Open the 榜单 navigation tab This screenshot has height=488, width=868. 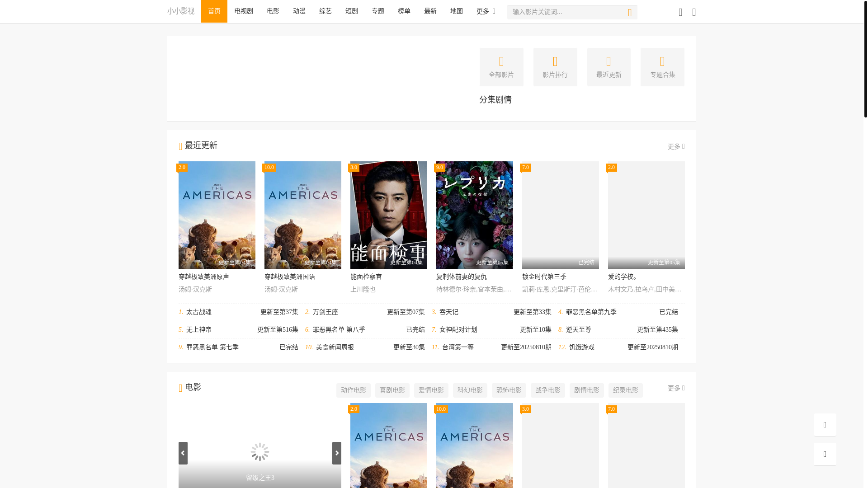pos(404,11)
